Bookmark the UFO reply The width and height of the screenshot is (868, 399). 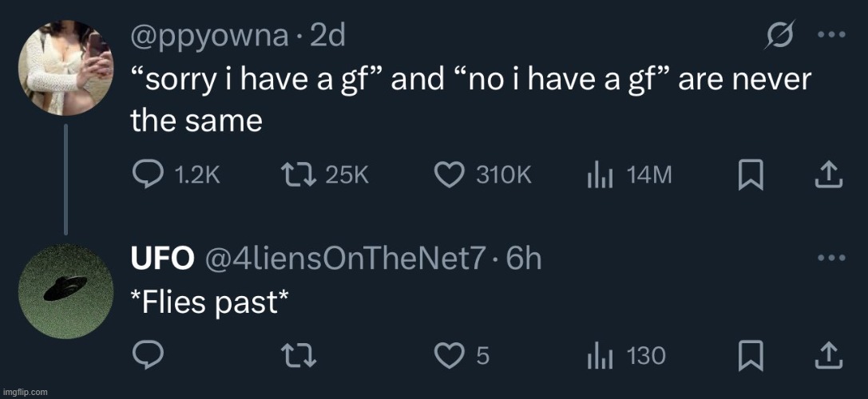[751, 356]
